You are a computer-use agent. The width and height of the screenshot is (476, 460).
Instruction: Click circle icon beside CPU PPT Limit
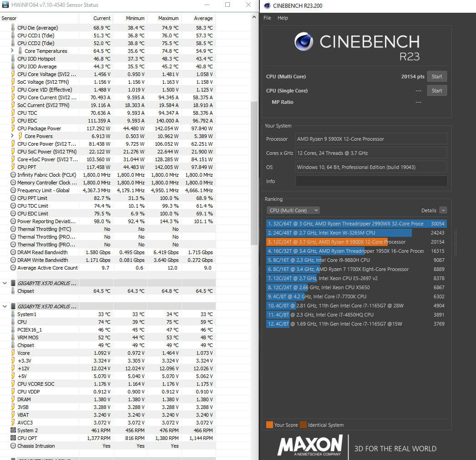[x=13, y=198]
